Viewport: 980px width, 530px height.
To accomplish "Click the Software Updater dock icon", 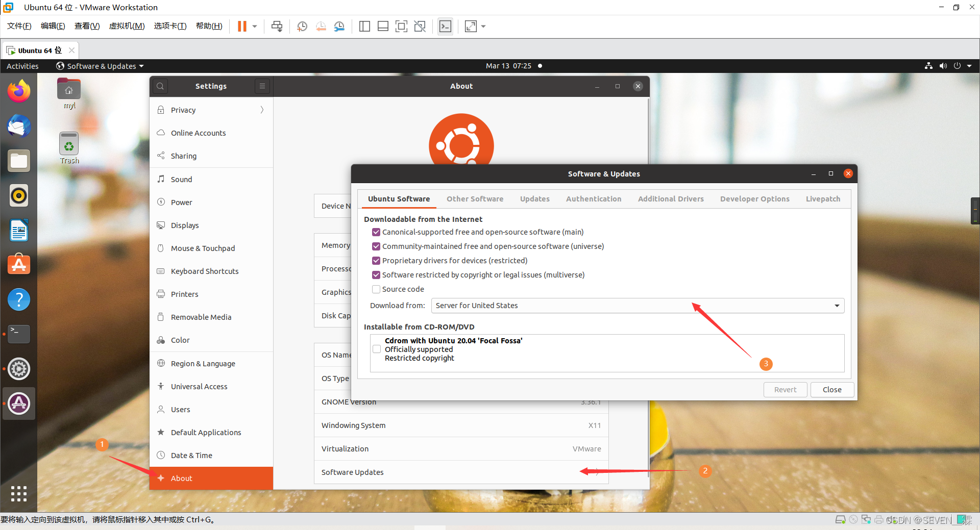I will (19, 403).
